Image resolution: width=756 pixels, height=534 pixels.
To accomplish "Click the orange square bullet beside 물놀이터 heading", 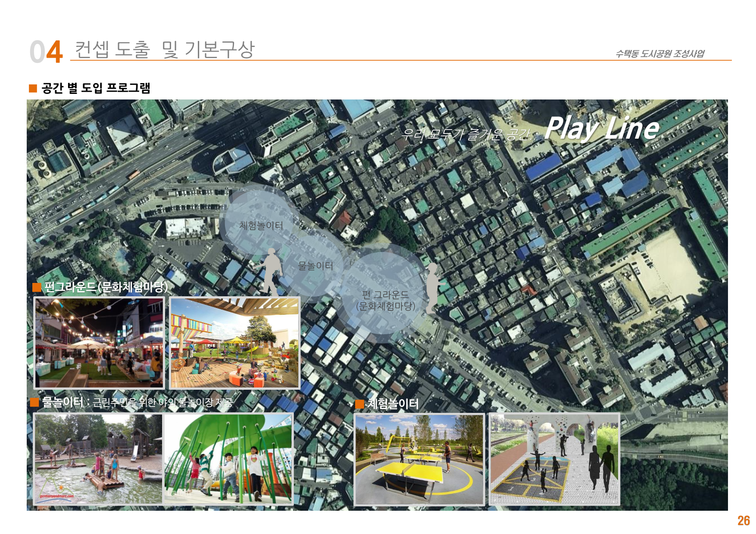I will (x=34, y=402).
